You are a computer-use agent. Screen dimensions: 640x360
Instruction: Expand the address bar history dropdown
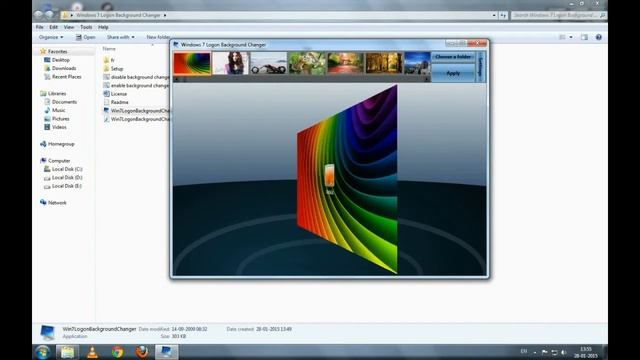pos(494,15)
